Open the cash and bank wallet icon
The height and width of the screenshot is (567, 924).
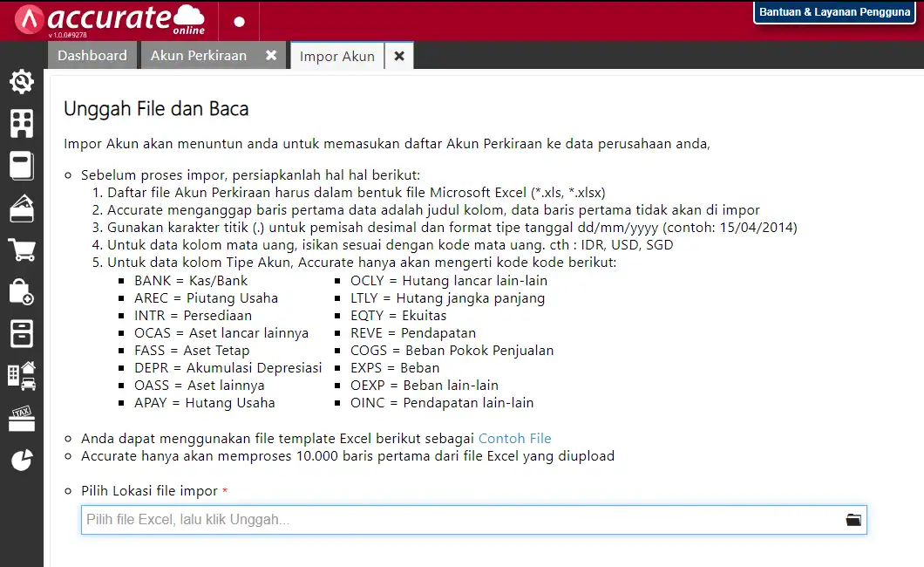[x=22, y=208]
